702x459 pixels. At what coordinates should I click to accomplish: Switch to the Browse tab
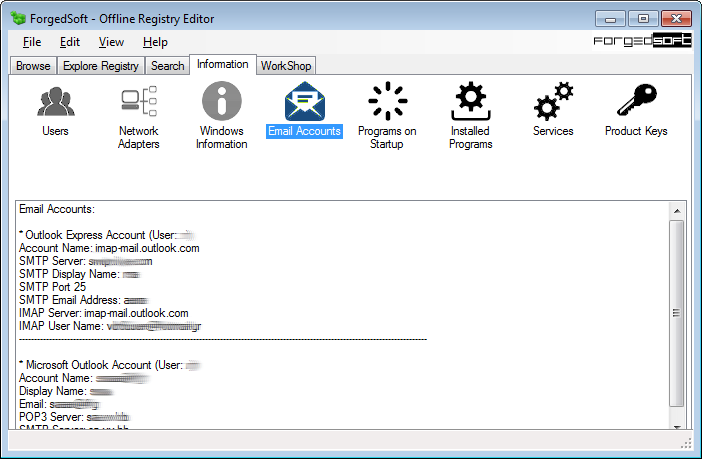[x=33, y=66]
